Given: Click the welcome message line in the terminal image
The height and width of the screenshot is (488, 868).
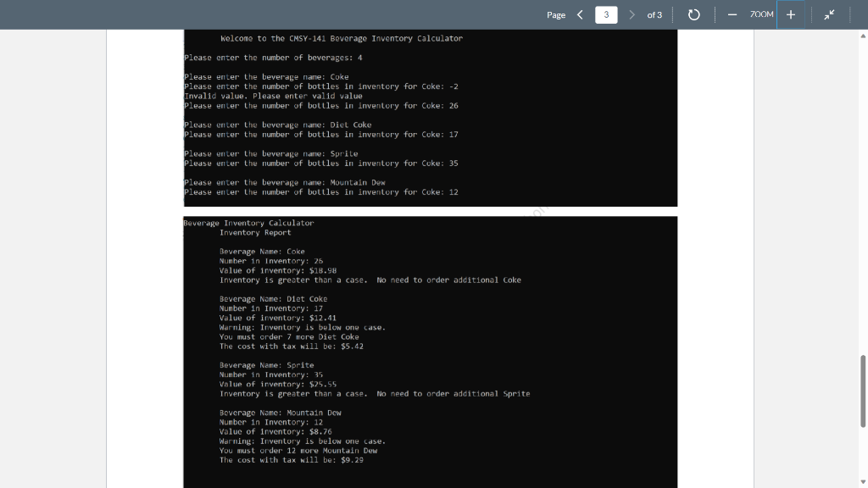Looking at the screenshot, I should (x=342, y=38).
